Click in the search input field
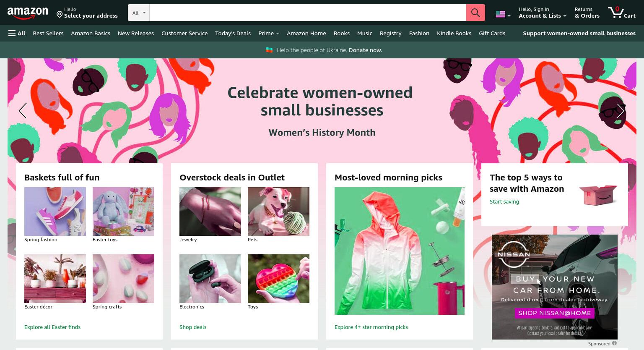644x350 pixels. (308, 13)
